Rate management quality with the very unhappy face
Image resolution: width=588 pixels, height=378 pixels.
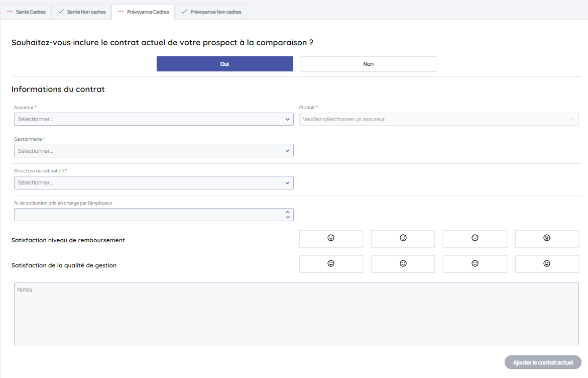pos(547,263)
